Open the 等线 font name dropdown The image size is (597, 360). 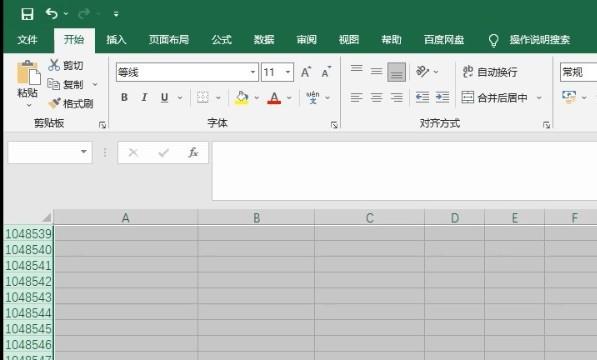coord(252,72)
